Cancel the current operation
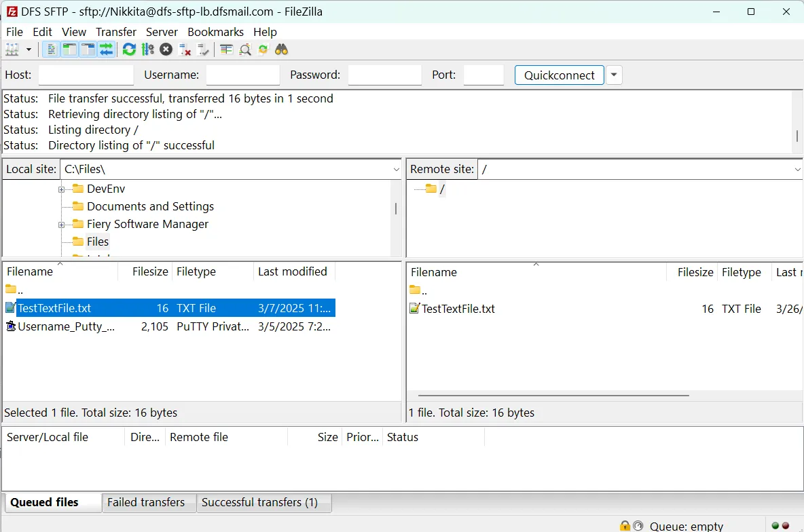The image size is (804, 532). click(x=166, y=50)
